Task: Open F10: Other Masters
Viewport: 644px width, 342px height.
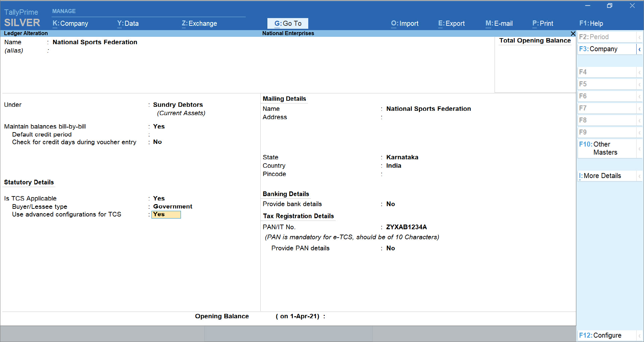Action: pyautogui.click(x=607, y=148)
